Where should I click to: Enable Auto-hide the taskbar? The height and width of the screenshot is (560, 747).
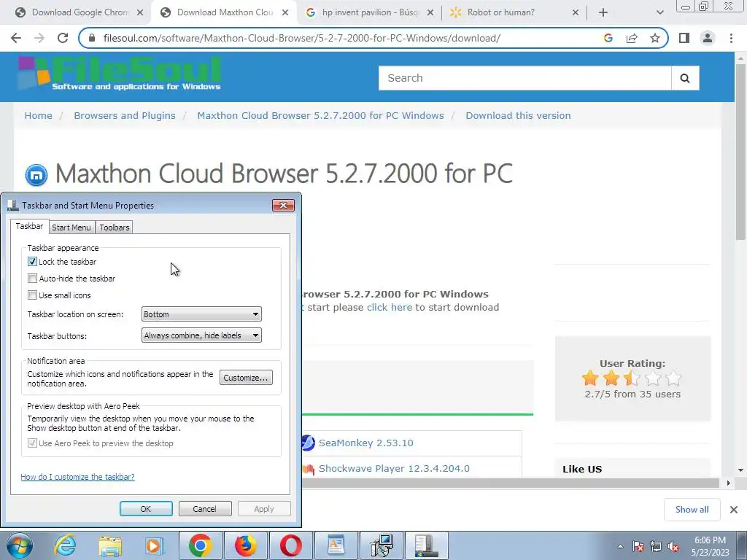coord(32,278)
